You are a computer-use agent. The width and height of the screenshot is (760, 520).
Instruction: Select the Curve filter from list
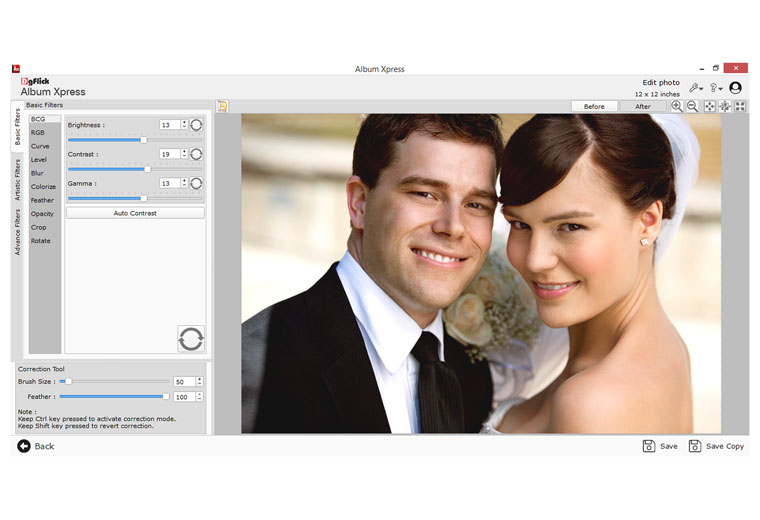(40, 146)
